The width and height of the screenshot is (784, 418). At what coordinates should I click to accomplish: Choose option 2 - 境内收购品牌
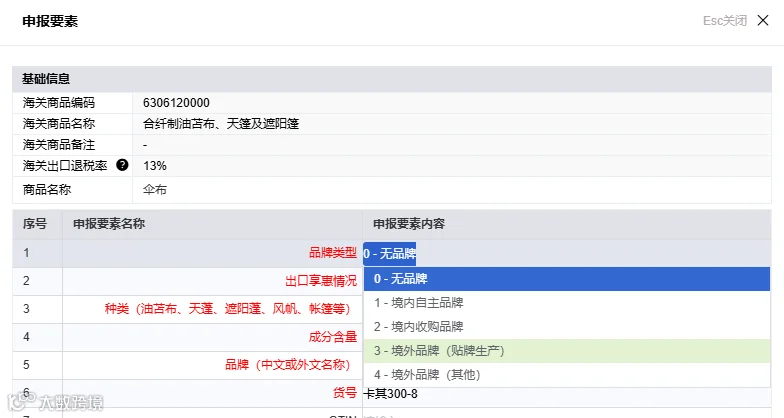(566, 327)
